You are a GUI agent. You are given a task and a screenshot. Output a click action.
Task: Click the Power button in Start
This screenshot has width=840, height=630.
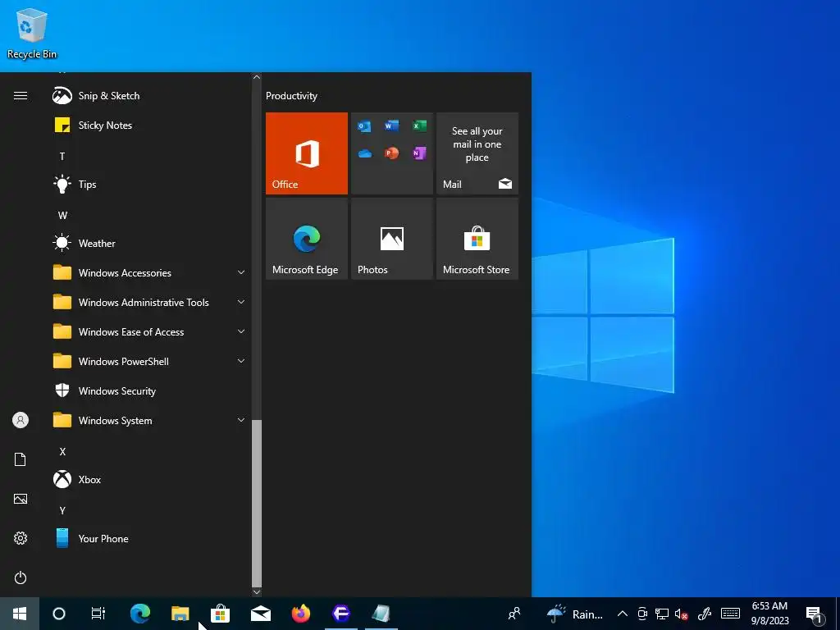[21, 577]
